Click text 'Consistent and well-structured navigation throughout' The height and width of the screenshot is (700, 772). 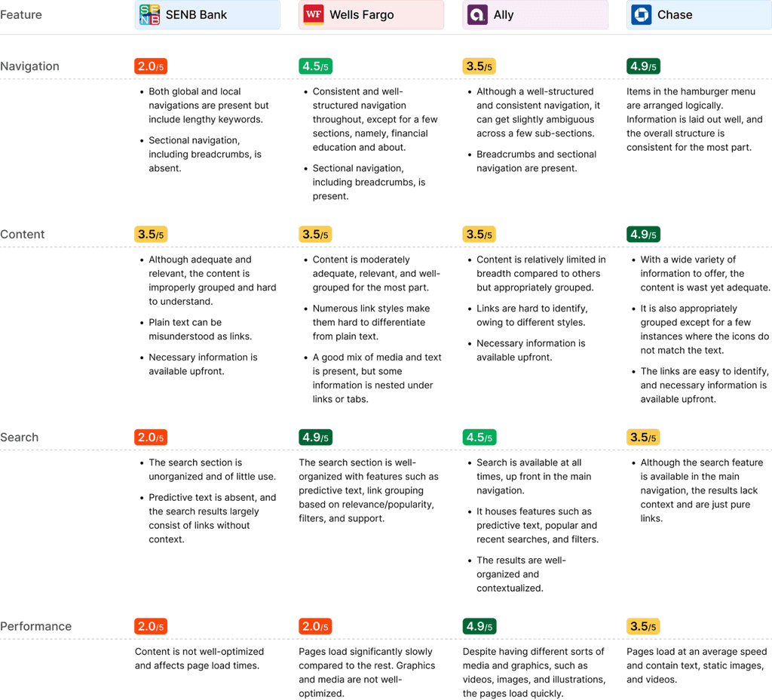(x=375, y=119)
